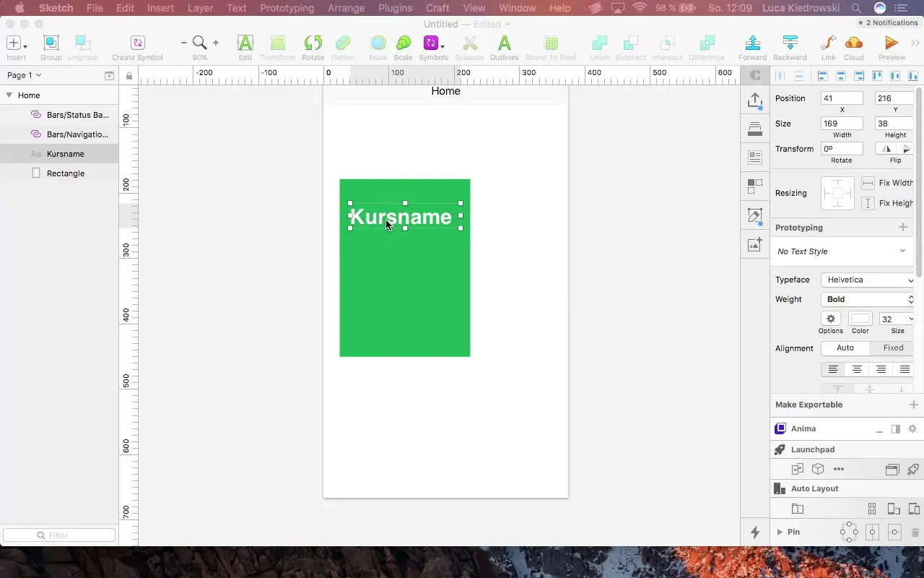Open the 2 Notifications indicator
The image size is (924, 578).
click(889, 23)
